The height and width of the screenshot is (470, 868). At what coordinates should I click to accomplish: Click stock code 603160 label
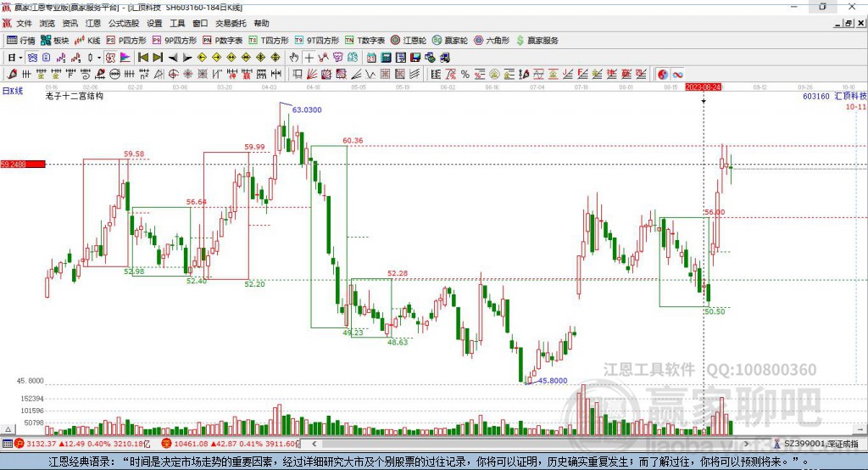pos(816,97)
